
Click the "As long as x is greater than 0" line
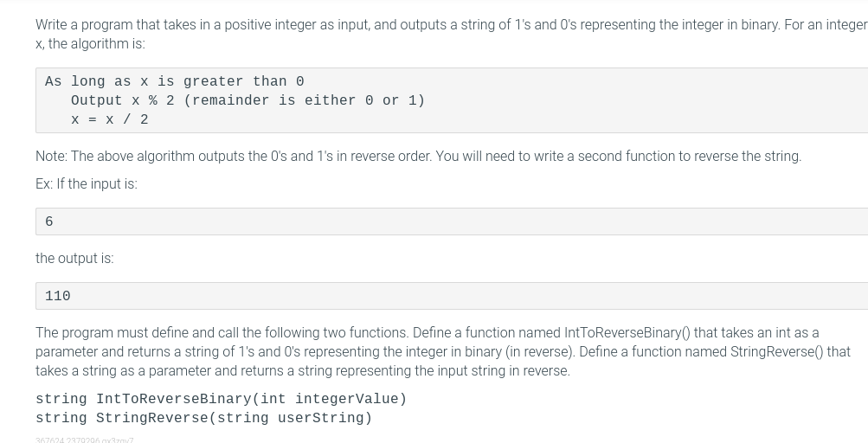point(174,81)
